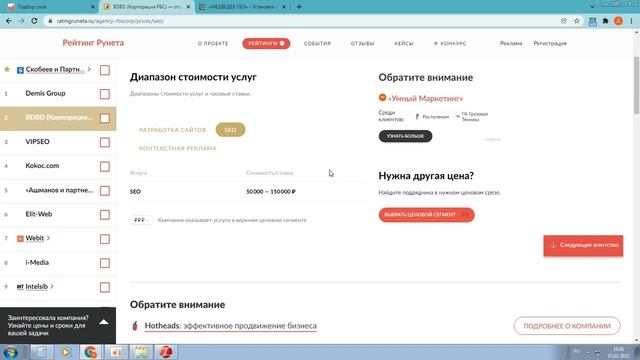Click the Webit logo icon
The height and width of the screenshot is (360, 640).
[x=20, y=238]
